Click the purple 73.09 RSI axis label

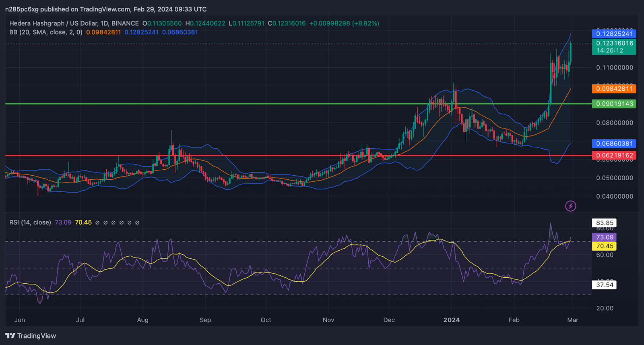tap(605, 237)
